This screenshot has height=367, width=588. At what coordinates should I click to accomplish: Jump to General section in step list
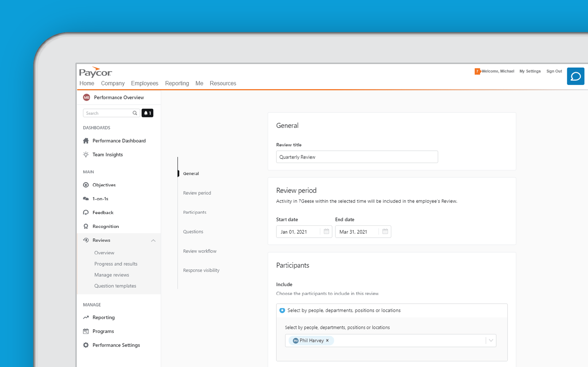coord(191,174)
